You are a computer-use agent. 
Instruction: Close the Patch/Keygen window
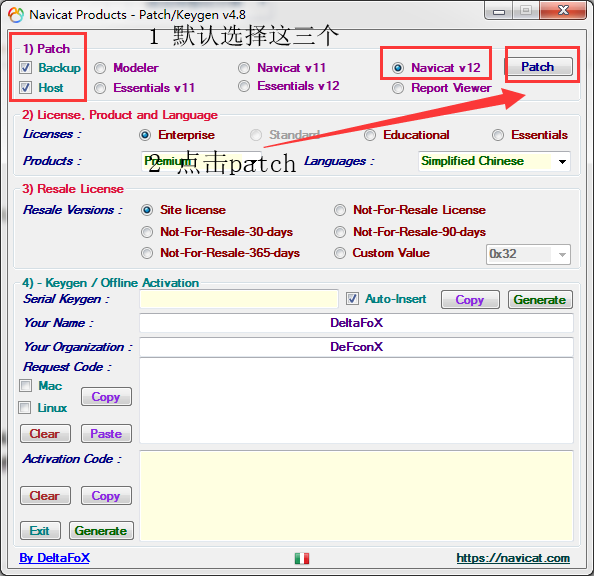563,11
